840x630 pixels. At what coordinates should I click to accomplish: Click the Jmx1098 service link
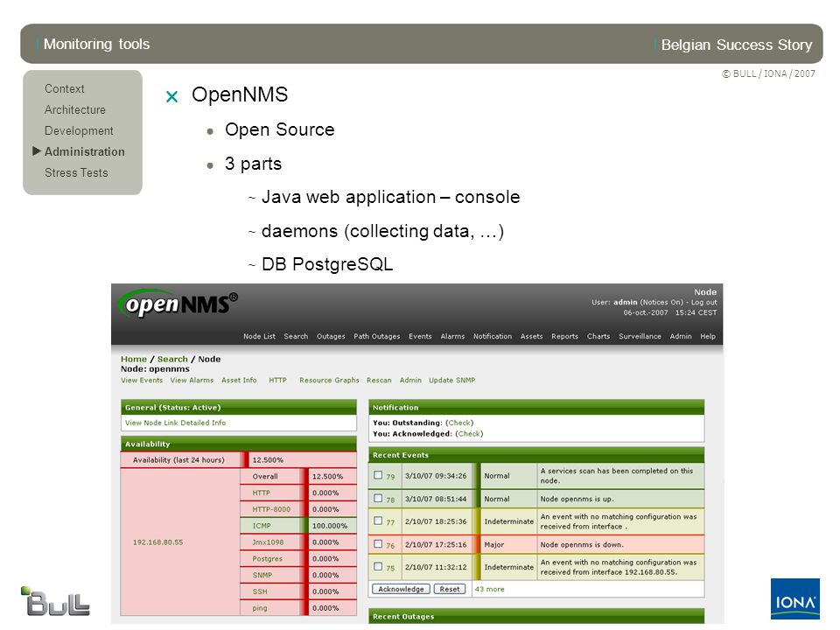coord(266,542)
